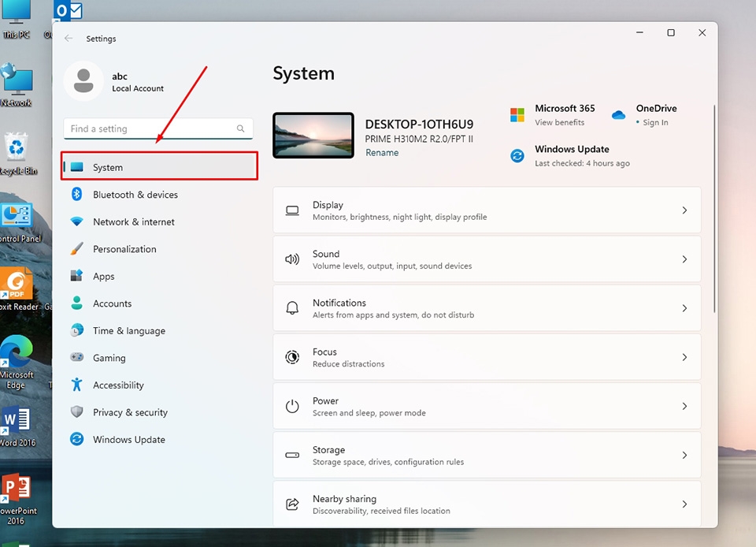Viewport: 756px width, 547px height.
Task: Open the Apps settings icon
Action: coord(76,276)
